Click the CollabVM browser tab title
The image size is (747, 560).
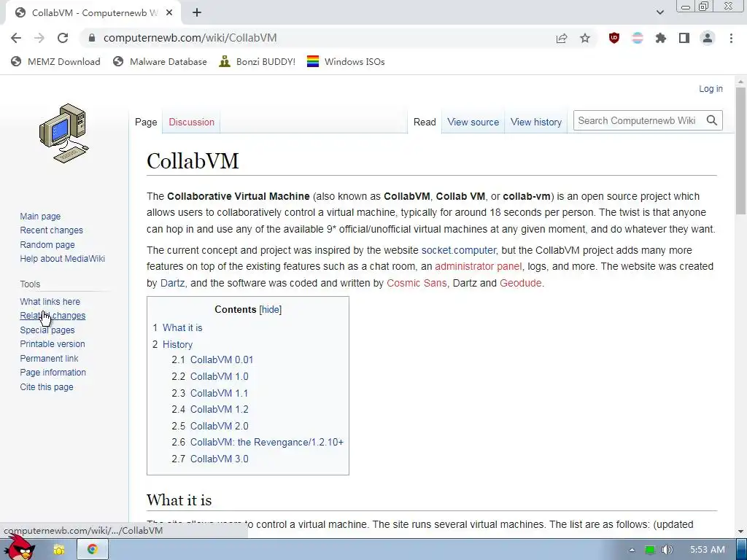tap(94, 13)
